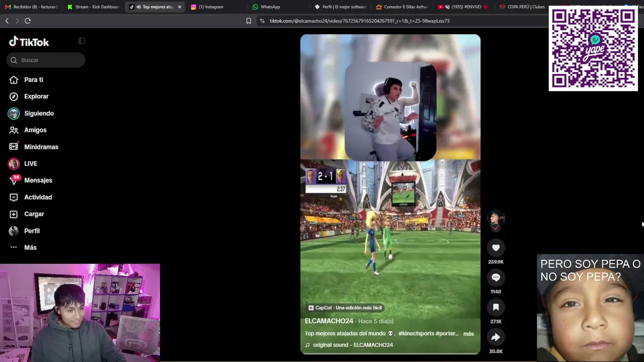Open ELCAMACHO24 profile from username
Viewport: 644px width, 362px height.
click(329, 321)
